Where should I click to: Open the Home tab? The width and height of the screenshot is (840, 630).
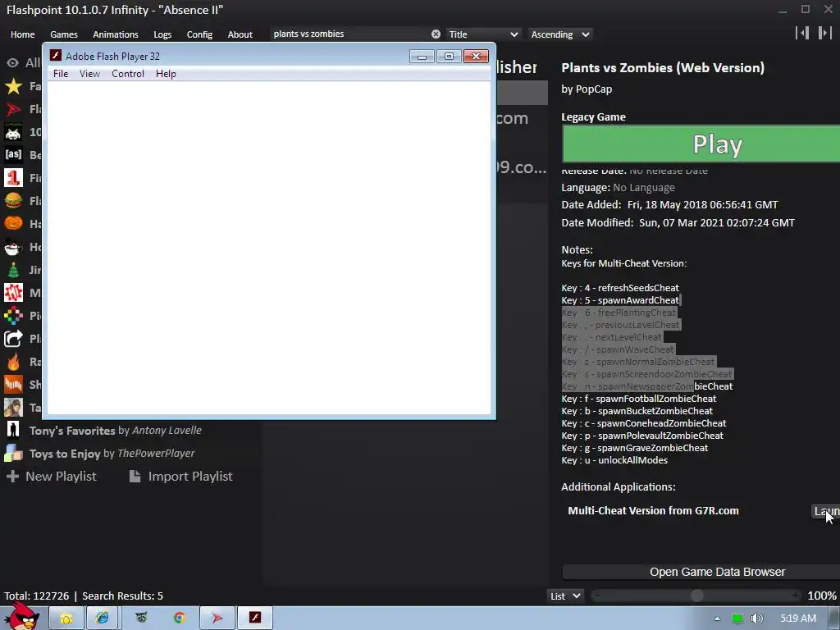(x=22, y=34)
